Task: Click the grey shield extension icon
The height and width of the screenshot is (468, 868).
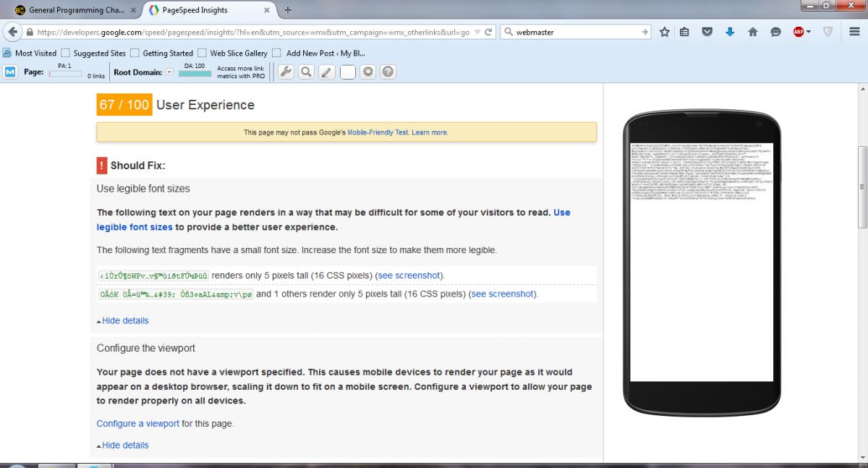Action: pyautogui.click(x=828, y=33)
